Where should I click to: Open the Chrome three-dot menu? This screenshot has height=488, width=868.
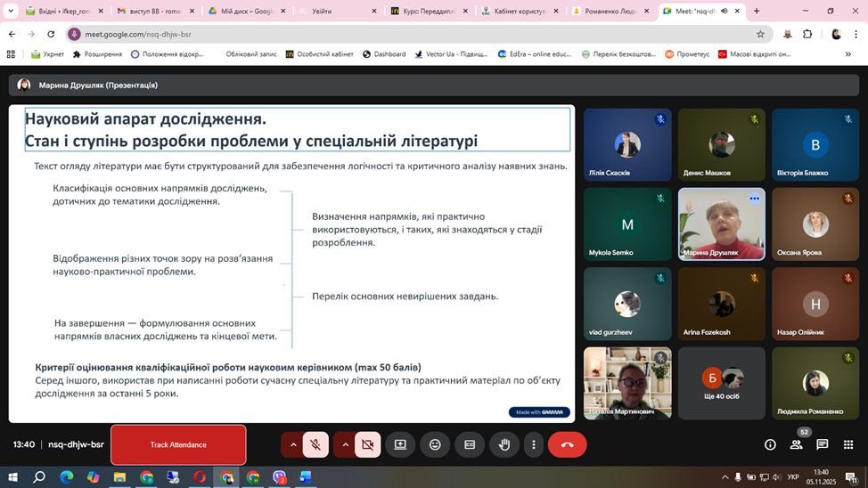[x=856, y=35]
